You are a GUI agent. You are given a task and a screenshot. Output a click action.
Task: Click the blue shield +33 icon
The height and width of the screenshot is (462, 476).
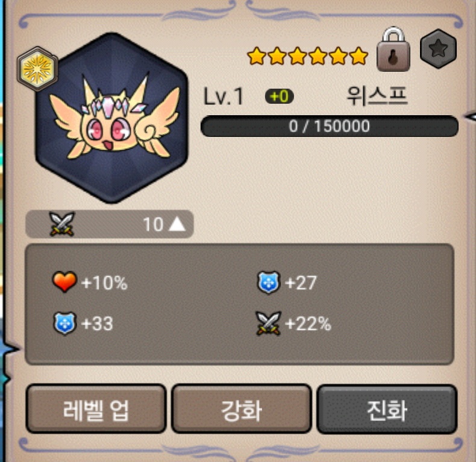pos(64,323)
